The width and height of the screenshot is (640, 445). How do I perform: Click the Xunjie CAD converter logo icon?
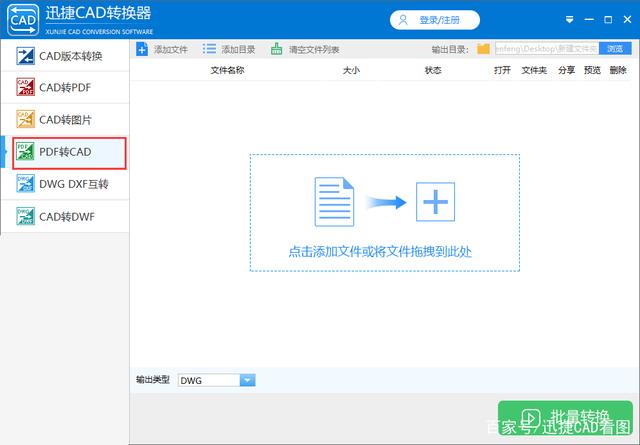click(x=23, y=20)
